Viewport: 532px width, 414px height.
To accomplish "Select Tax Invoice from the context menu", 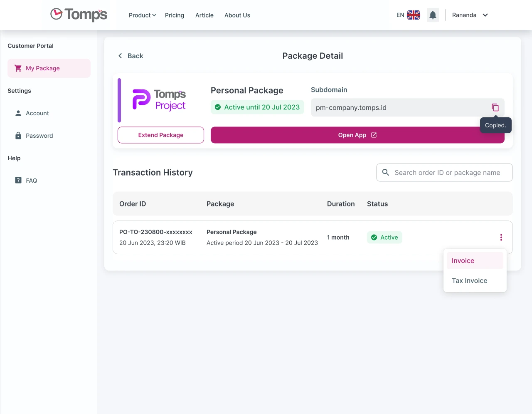I will [x=469, y=280].
